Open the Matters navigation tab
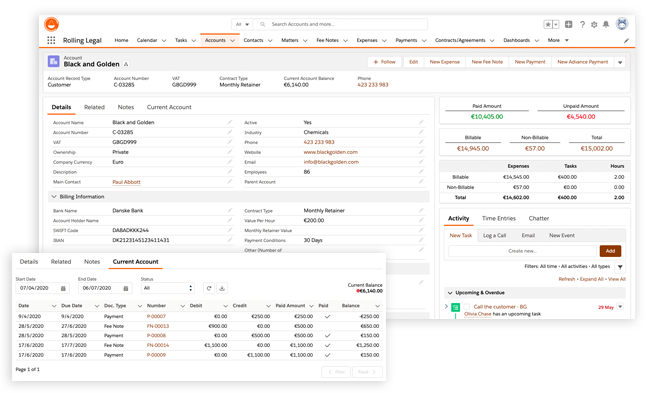Image resolution: width=647 pixels, height=393 pixels. click(x=290, y=40)
